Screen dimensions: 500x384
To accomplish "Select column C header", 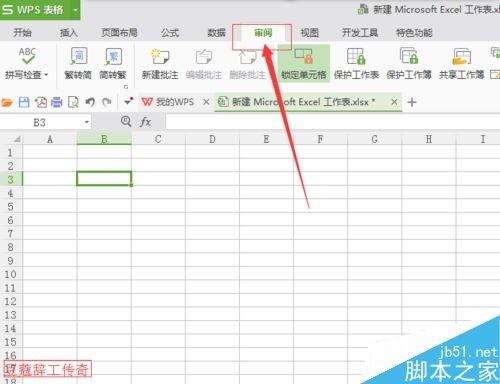I will tap(158, 139).
